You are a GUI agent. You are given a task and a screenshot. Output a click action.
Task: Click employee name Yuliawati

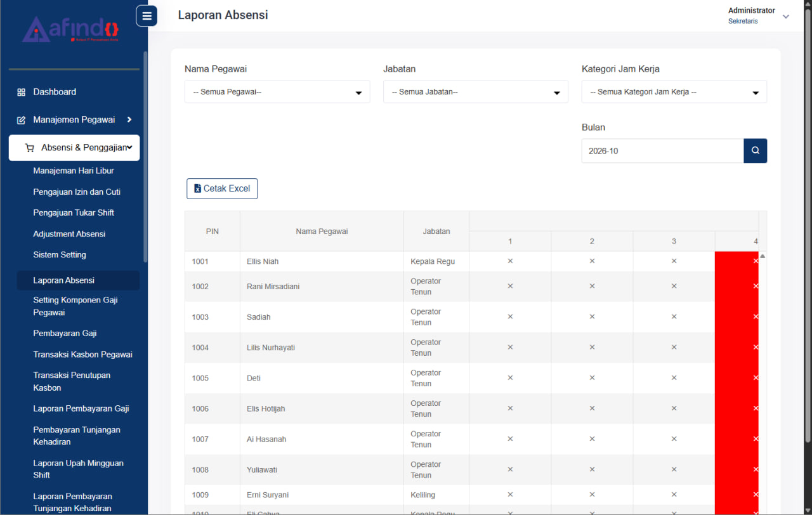(x=262, y=469)
